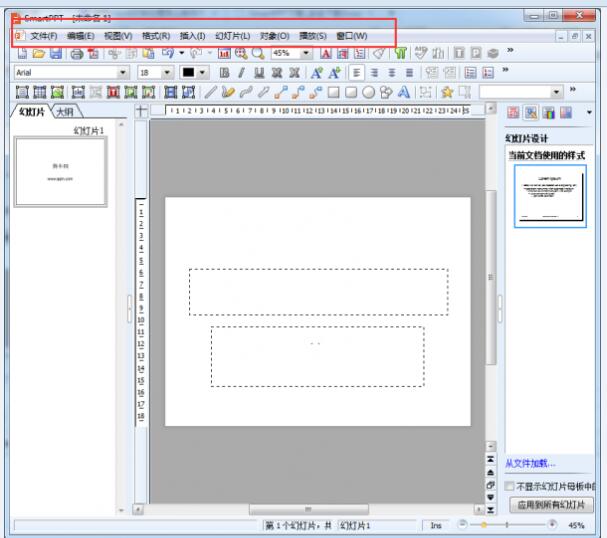607x538 pixels.
Task: Click the Print icon in toolbar
Action: click(75, 53)
